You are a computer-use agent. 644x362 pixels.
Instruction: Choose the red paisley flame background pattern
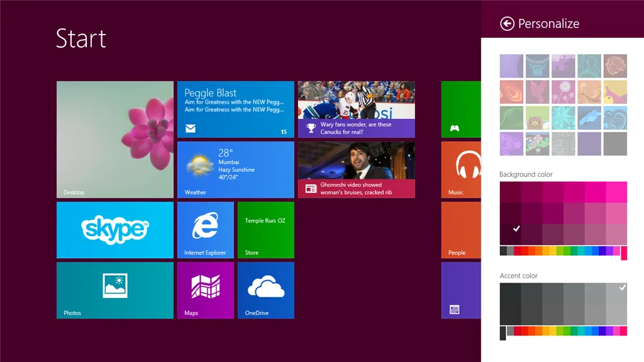point(511,92)
